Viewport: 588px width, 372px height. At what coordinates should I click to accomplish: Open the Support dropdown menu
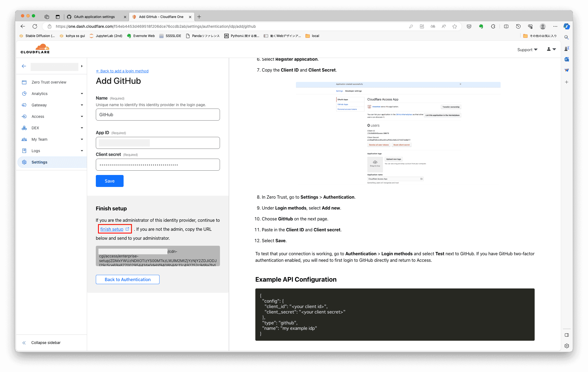point(527,50)
